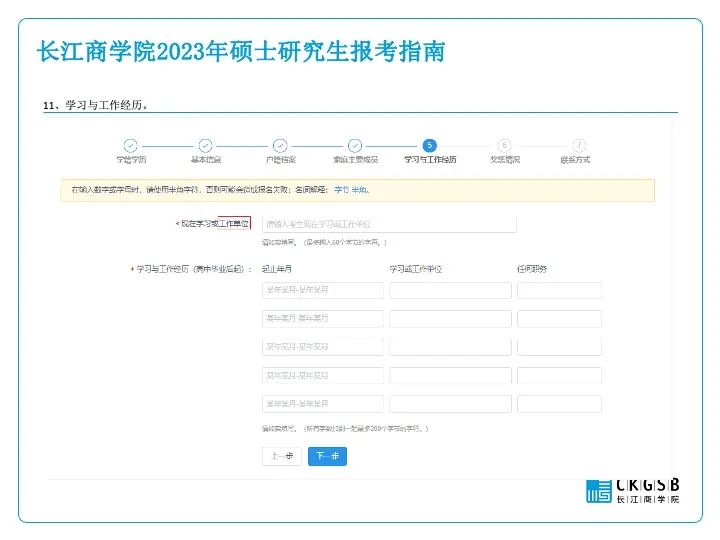Click the 起止年月 column header
Screen dimensions: 720x540
click(277, 269)
